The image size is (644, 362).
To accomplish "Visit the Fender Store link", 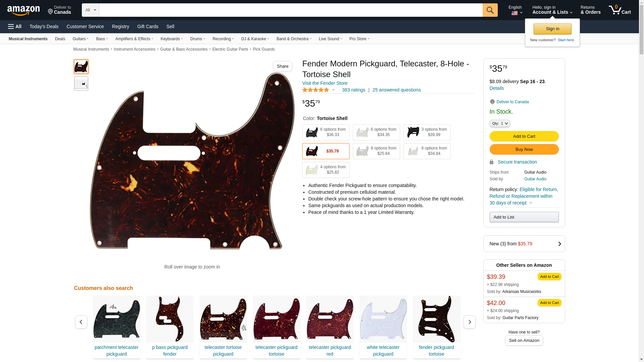I will click(x=324, y=83).
